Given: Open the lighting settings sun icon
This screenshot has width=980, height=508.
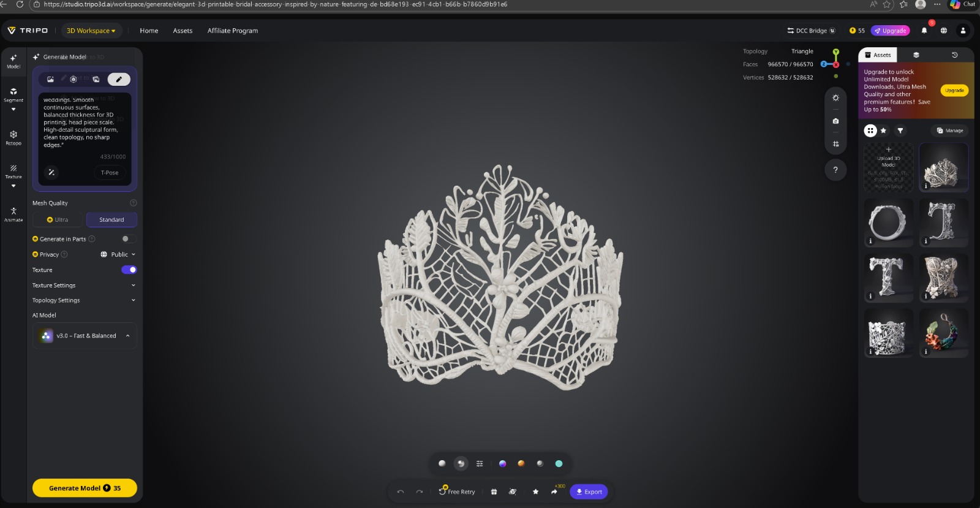Looking at the screenshot, I should [x=835, y=98].
